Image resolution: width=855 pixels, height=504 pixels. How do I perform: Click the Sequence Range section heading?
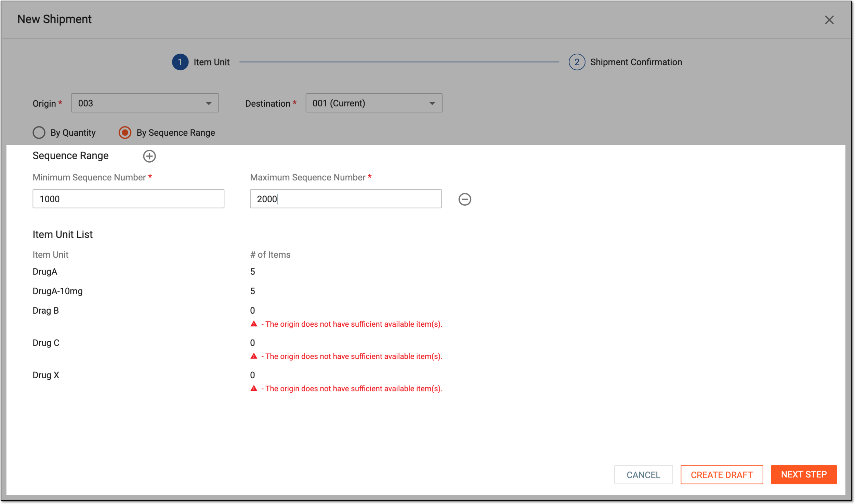point(70,156)
